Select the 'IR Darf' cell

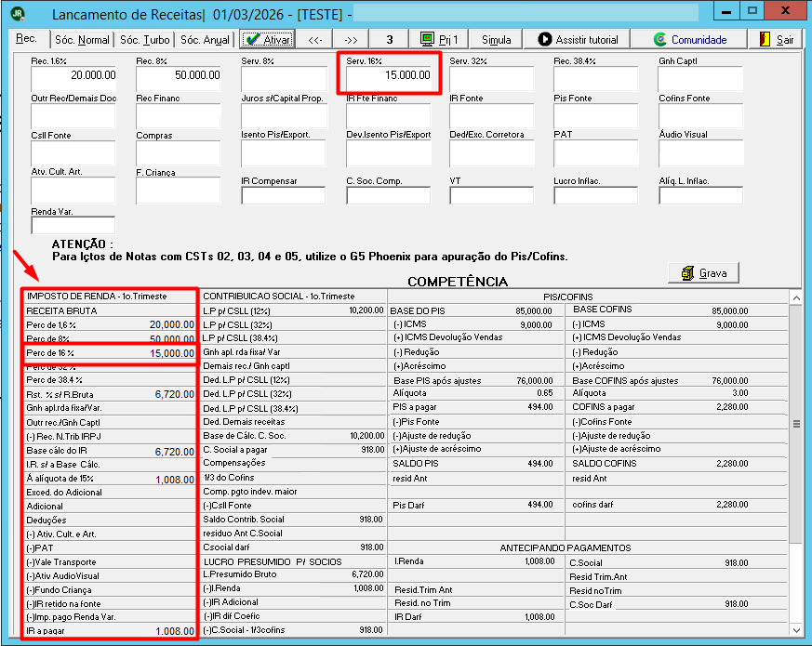[x=475, y=617]
